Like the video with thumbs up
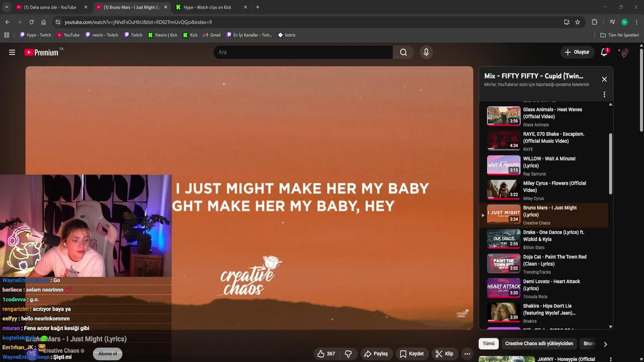 [x=326, y=354]
